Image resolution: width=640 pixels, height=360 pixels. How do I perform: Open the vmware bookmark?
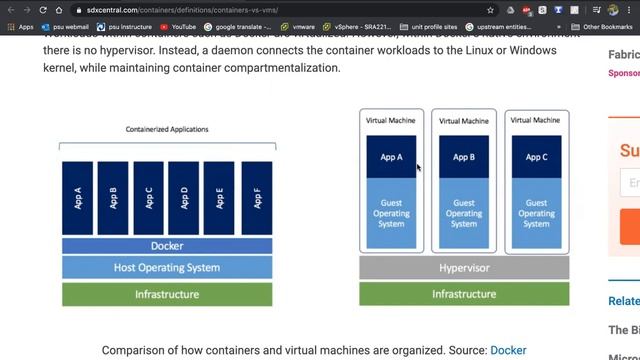tap(298, 27)
